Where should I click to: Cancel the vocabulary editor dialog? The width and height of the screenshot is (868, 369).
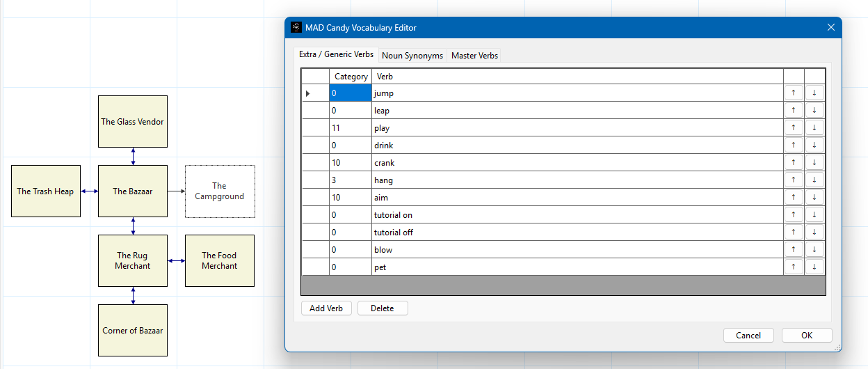(748, 336)
